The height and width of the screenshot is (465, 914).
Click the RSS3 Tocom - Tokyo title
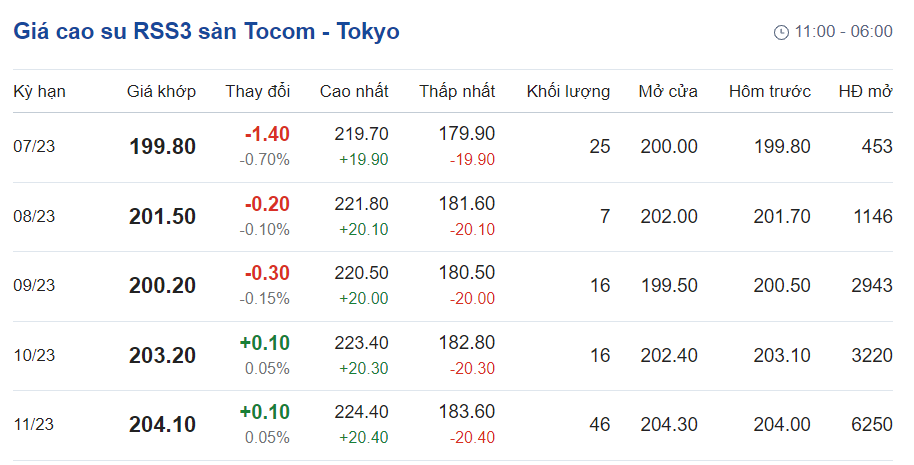coord(206,31)
